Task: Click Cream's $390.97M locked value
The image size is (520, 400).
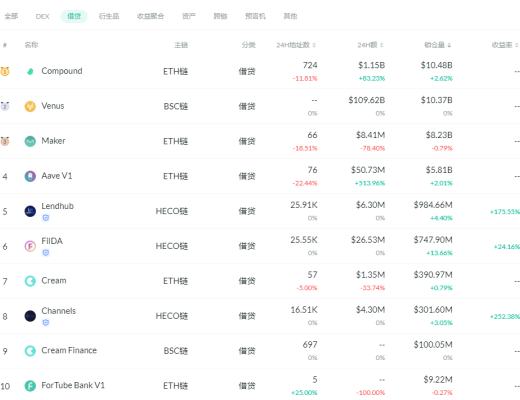Action: [x=433, y=275]
